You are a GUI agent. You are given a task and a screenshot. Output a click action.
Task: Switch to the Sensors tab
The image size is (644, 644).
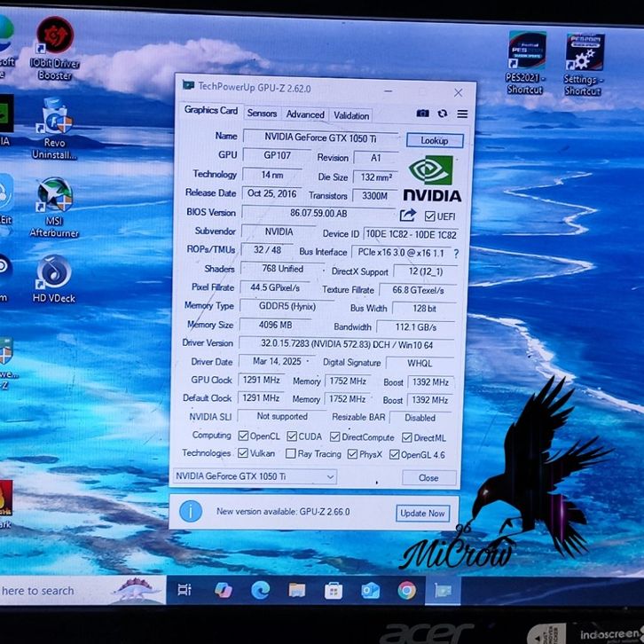262,114
